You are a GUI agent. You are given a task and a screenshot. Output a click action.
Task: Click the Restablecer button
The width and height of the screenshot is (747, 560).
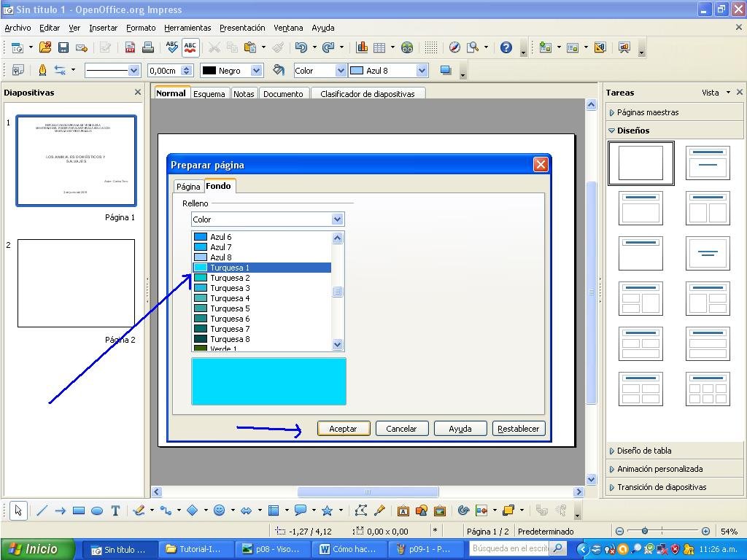point(519,429)
